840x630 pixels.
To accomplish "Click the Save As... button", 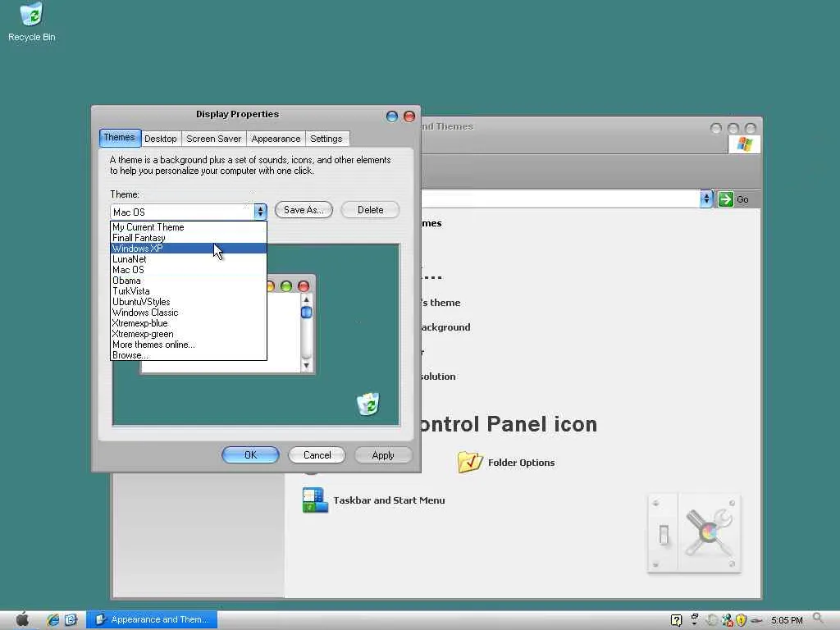I will coord(304,210).
